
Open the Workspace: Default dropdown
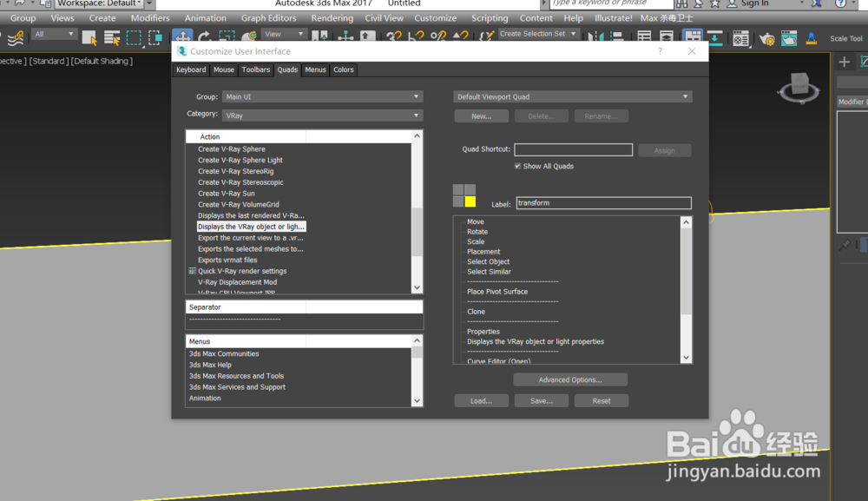(98, 3)
